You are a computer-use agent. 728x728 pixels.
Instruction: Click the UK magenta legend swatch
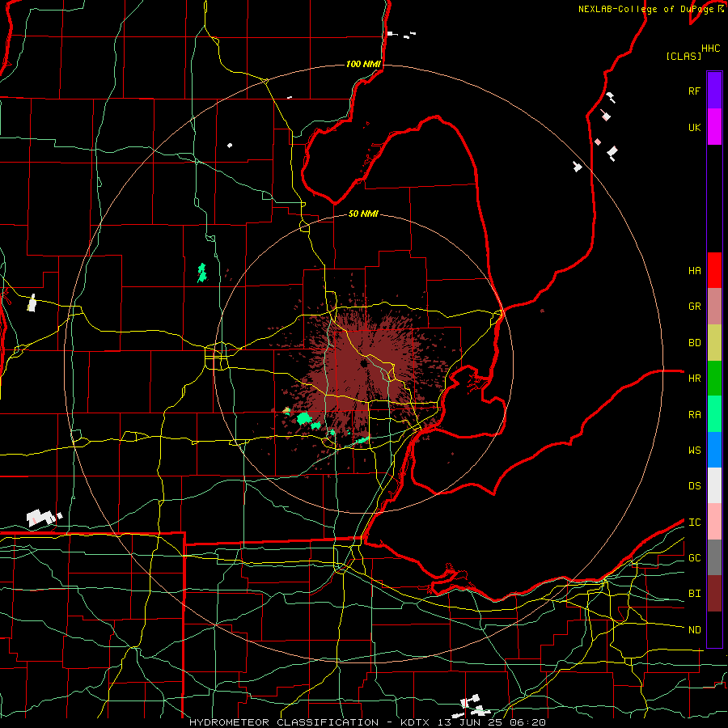pyautogui.click(x=714, y=127)
